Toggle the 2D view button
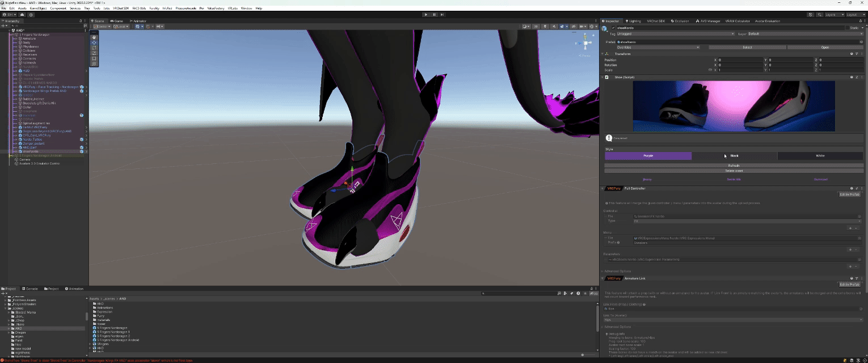868x363 pixels. pos(536,27)
